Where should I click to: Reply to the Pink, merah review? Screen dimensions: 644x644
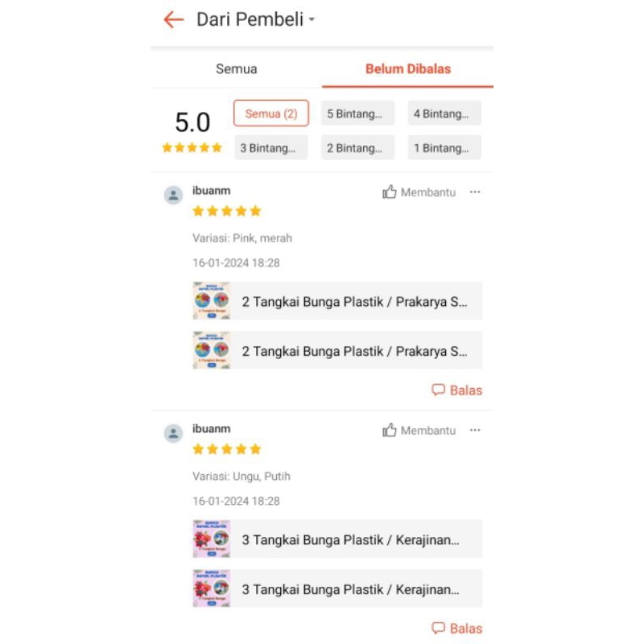[457, 390]
